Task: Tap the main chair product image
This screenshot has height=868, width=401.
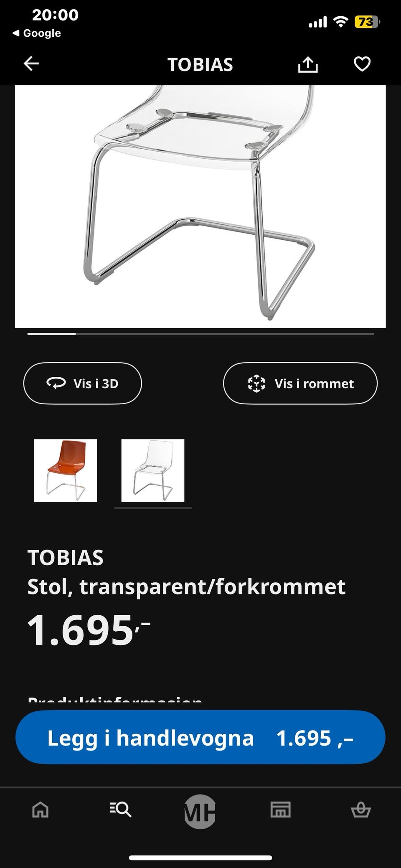Action: tap(200, 206)
